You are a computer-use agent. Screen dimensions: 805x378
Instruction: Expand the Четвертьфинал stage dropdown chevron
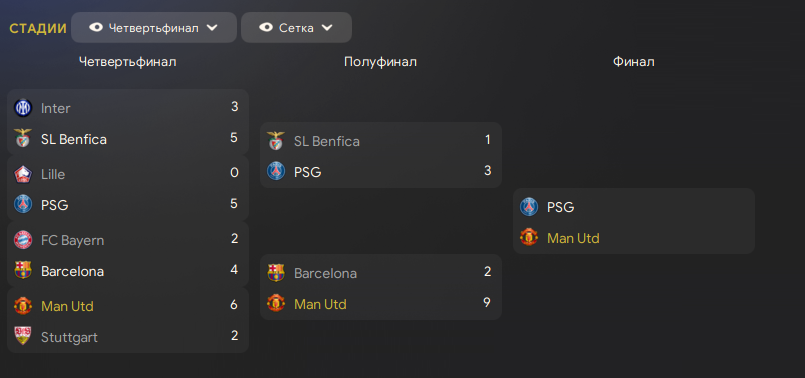[212, 28]
